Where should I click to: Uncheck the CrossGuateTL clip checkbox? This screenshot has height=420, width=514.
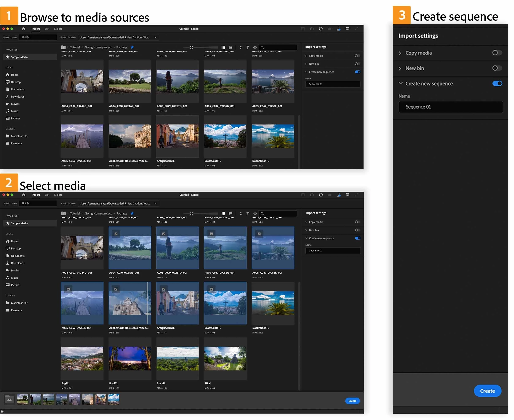(x=211, y=289)
